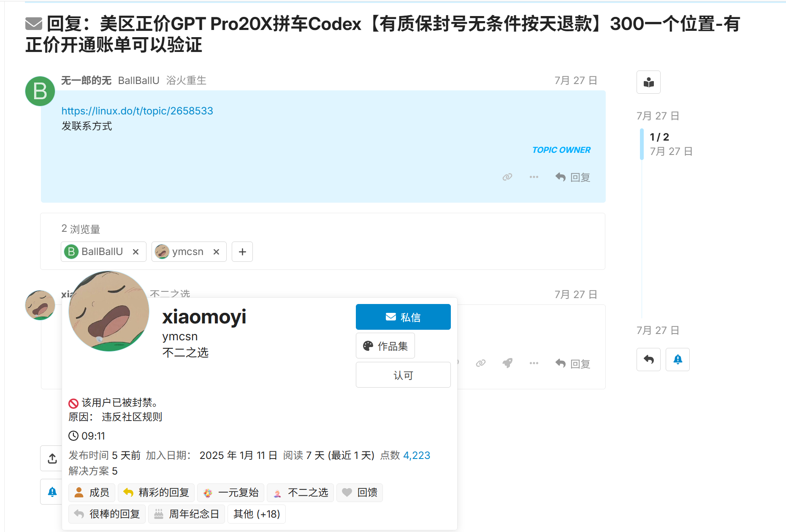Click the TOPIC OWNER label
The image size is (786, 532).
click(561, 150)
